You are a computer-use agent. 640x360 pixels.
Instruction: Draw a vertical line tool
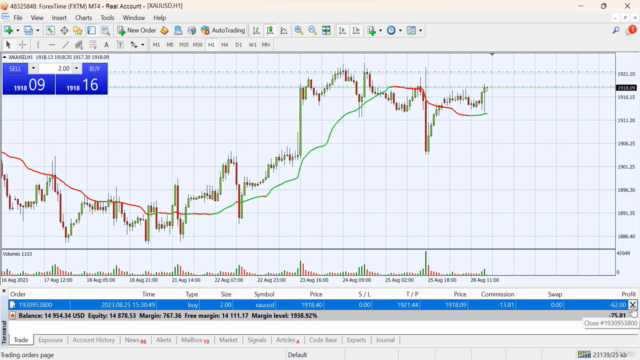(38, 44)
